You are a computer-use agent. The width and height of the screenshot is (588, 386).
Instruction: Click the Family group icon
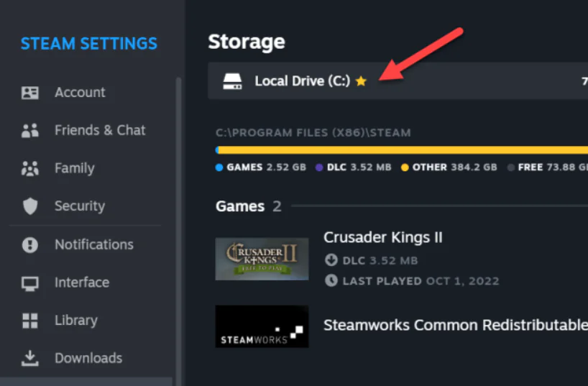click(x=29, y=169)
